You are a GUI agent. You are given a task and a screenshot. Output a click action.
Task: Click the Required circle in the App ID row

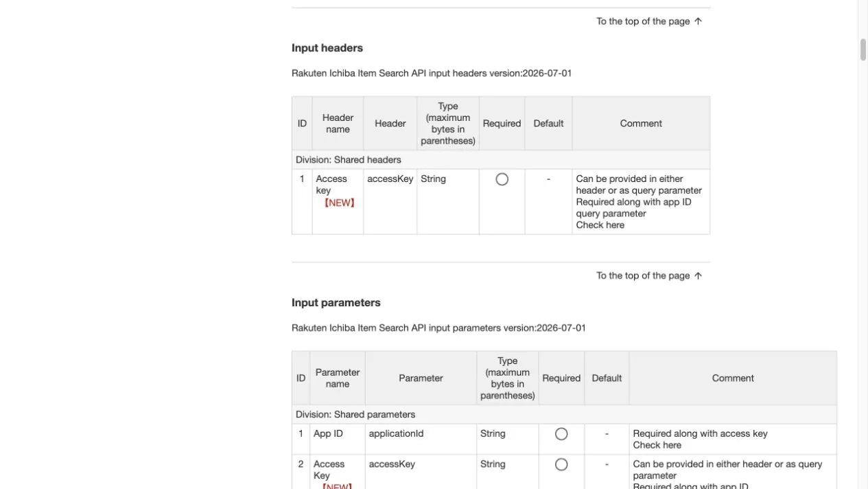561,434
